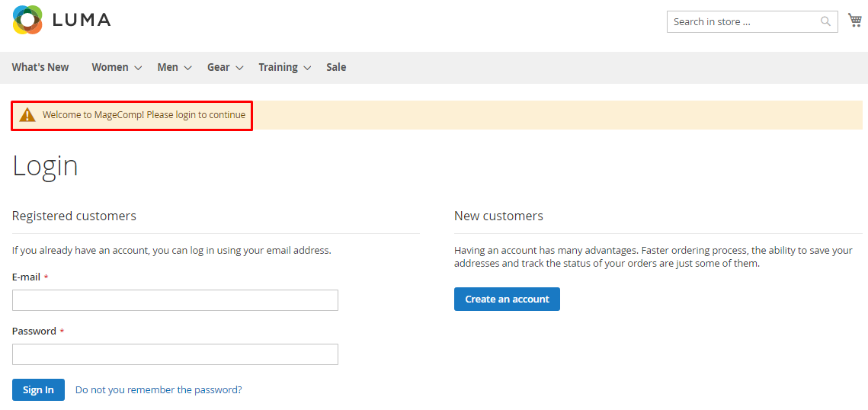Viewport: 868px width, 410px height.
Task: Click the LUMA wordmark text
Action: point(82,21)
